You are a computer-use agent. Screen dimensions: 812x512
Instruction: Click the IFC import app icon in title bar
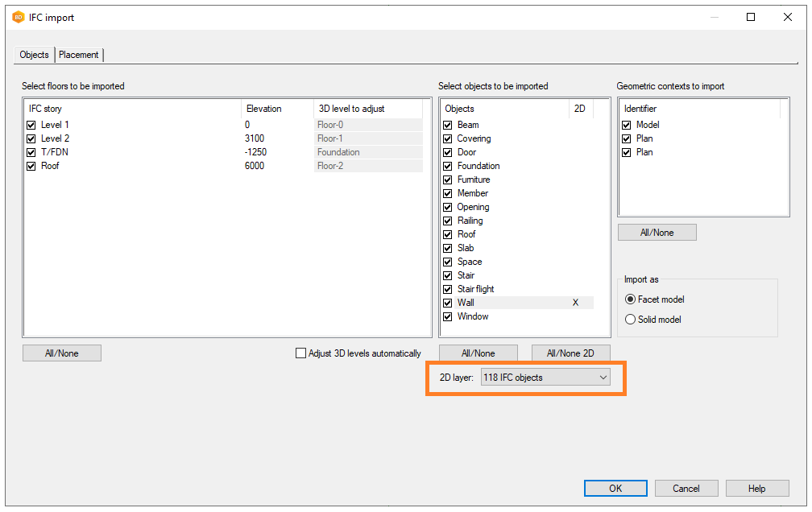click(x=19, y=17)
